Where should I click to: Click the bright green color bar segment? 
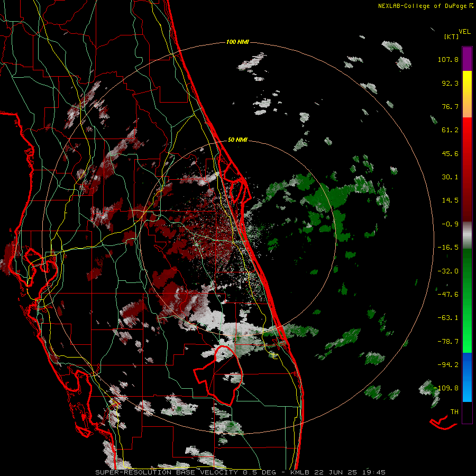coord(467,300)
